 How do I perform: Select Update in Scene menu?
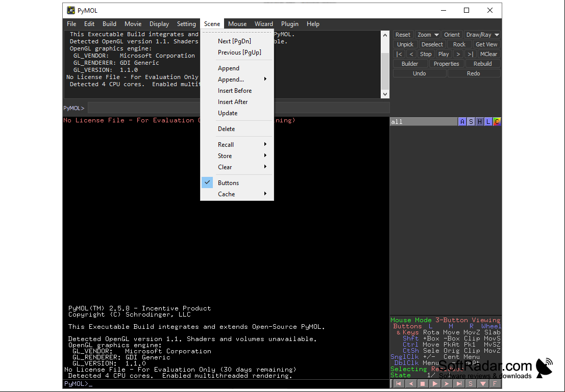click(x=237, y=113)
